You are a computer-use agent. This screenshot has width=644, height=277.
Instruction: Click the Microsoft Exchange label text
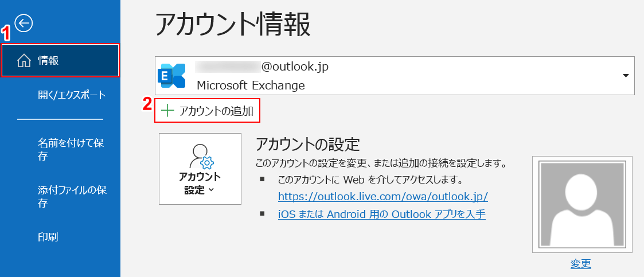pos(251,85)
